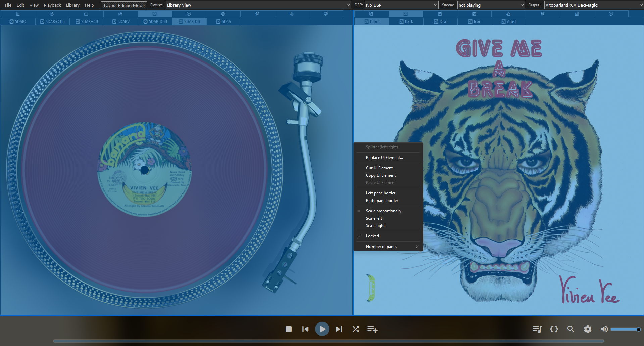Click the Stop playback button

pos(289,329)
